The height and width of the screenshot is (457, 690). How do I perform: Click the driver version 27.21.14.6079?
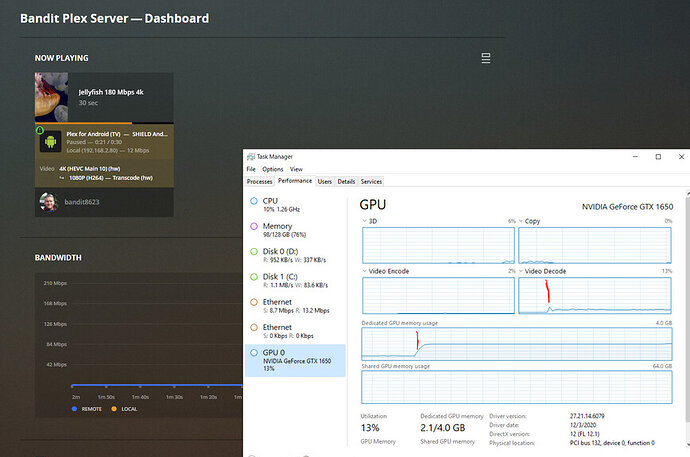587,416
